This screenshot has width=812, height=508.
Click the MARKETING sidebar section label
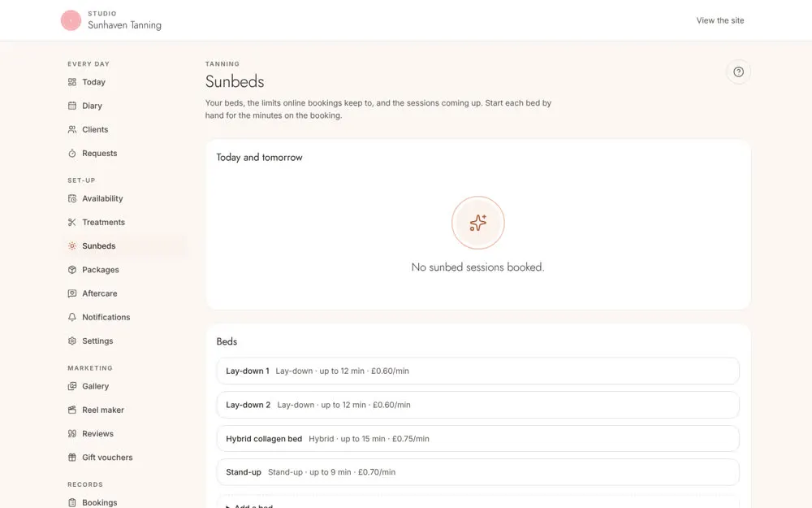[90, 368]
